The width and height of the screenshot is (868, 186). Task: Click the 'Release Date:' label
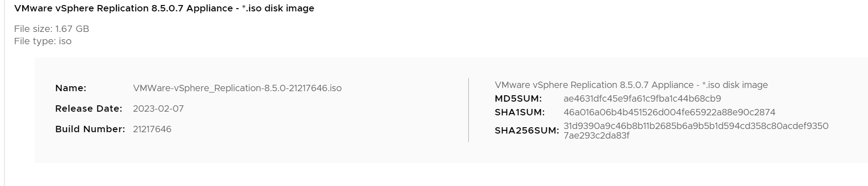coord(89,109)
